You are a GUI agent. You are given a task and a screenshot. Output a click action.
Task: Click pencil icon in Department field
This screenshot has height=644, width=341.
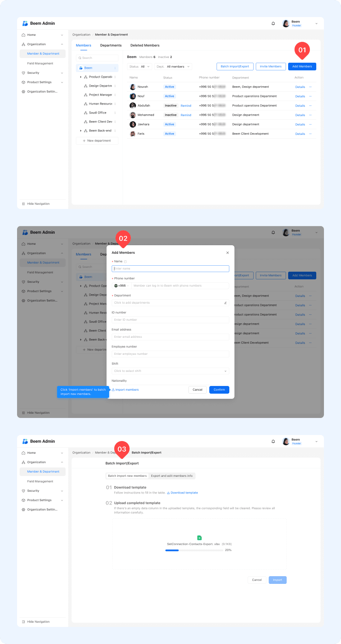point(225,303)
